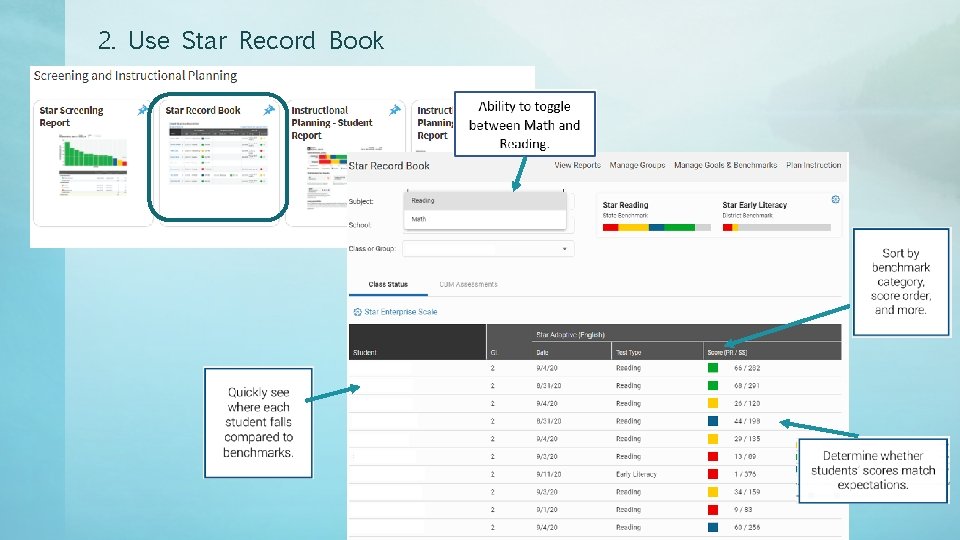This screenshot has width=960, height=540.
Task: Click date "9/3/20" in the 13 / 69 row
Action: [x=547, y=457]
